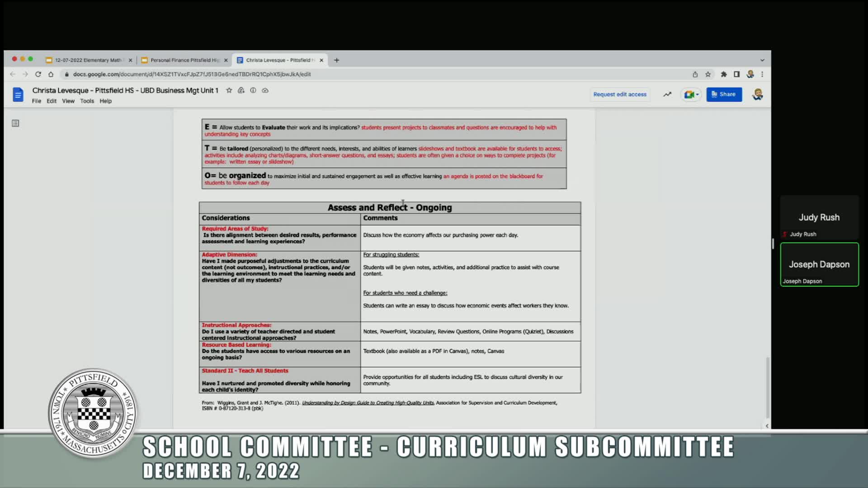868x488 pixels.
Task: Click the Share button
Action: click(x=724, y=94)
